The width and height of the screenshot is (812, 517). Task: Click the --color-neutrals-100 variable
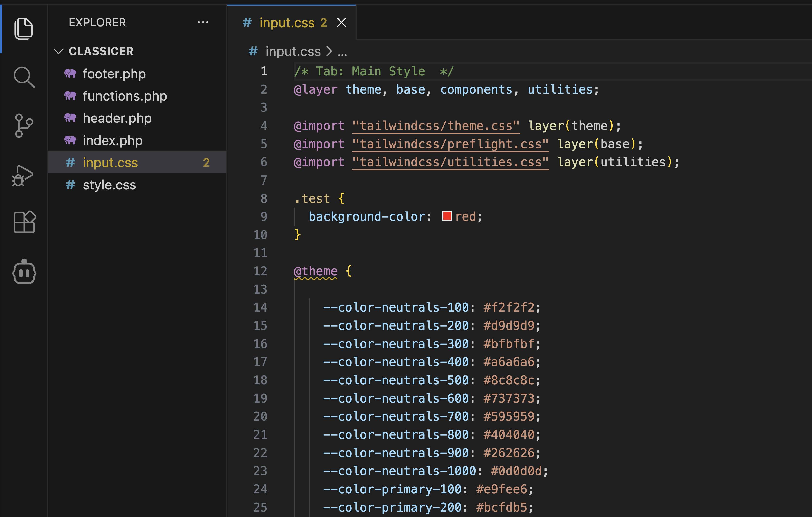point(396,307)
